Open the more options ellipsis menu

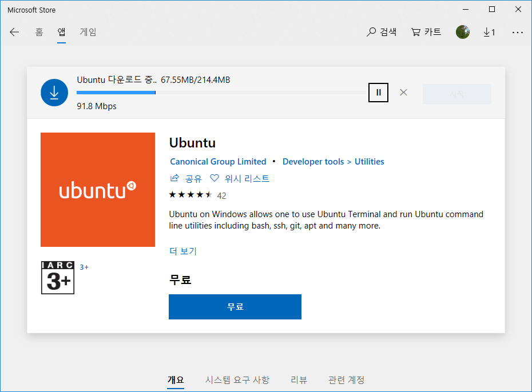click(x=517, y=33)
